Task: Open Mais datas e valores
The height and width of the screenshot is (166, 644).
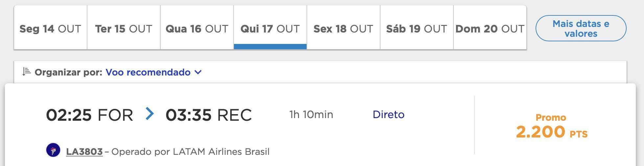Action: point(581,28)
